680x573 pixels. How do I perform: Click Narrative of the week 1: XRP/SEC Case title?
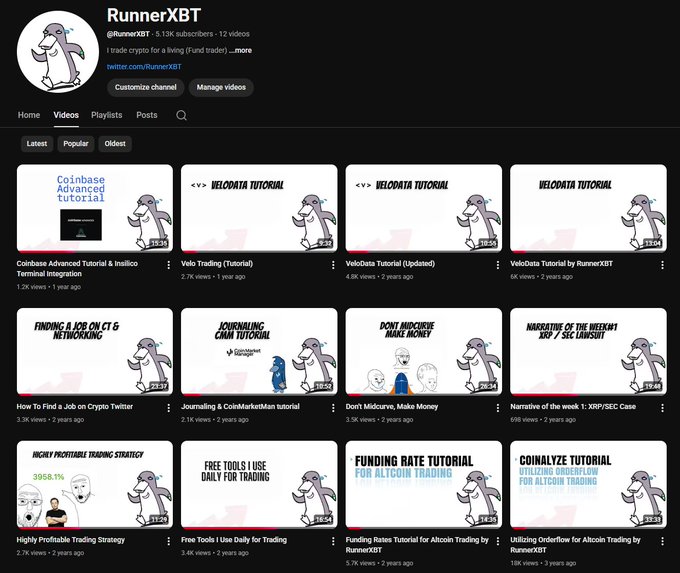pyautogui.click(x=573, y=406)
